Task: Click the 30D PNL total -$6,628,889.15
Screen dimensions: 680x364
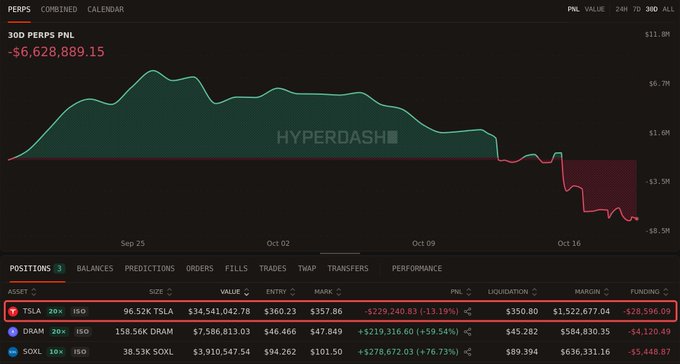Action: 56,52
